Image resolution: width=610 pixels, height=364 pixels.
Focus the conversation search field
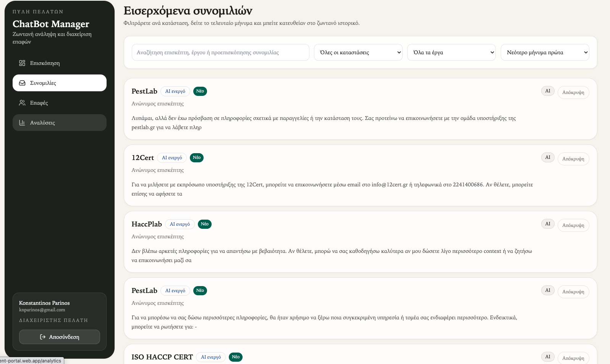[220, 52]
